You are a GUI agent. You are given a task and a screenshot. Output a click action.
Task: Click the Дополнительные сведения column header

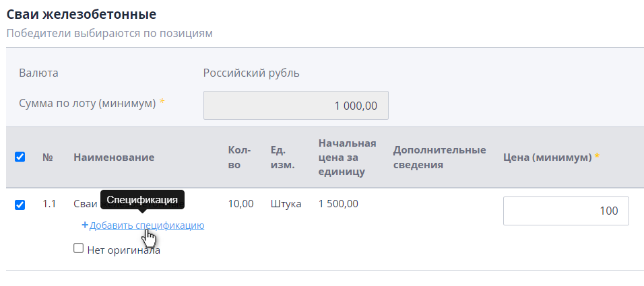tap(439, 157)
